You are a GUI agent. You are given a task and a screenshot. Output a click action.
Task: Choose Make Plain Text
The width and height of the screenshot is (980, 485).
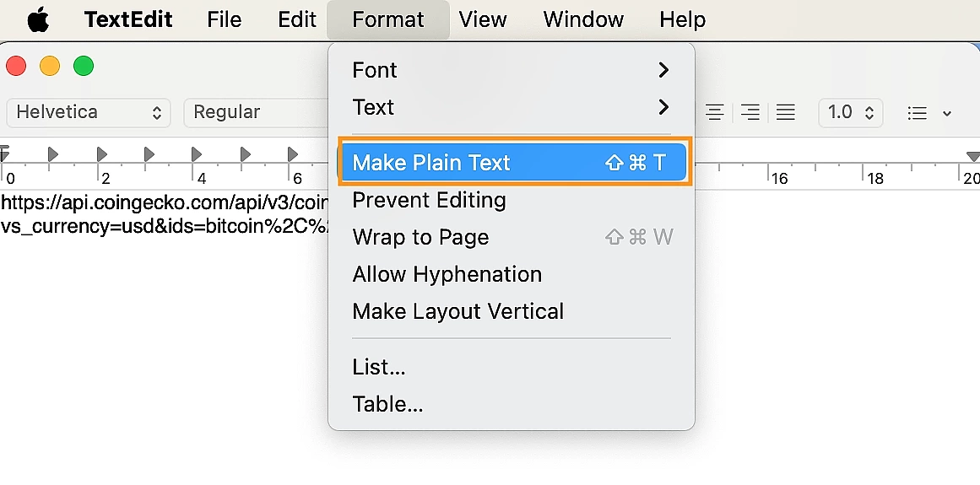pyautogui.click(x=514, y=163)
